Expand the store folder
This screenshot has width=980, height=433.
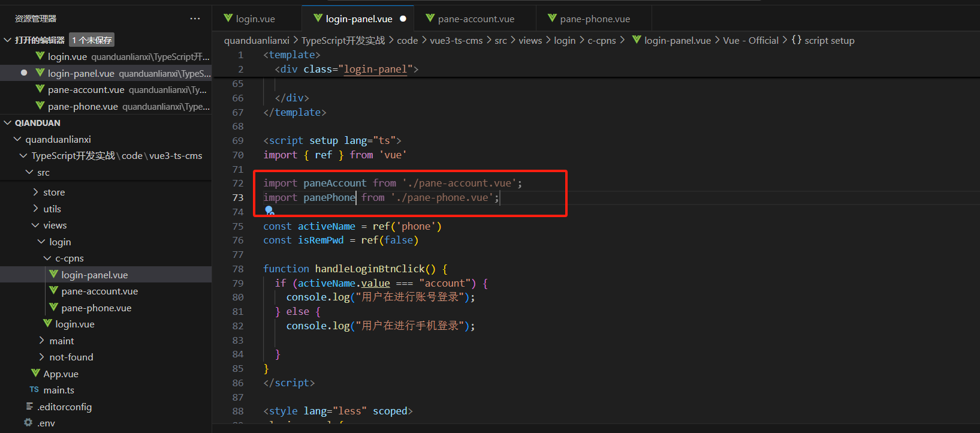click(x=35, y=192)
